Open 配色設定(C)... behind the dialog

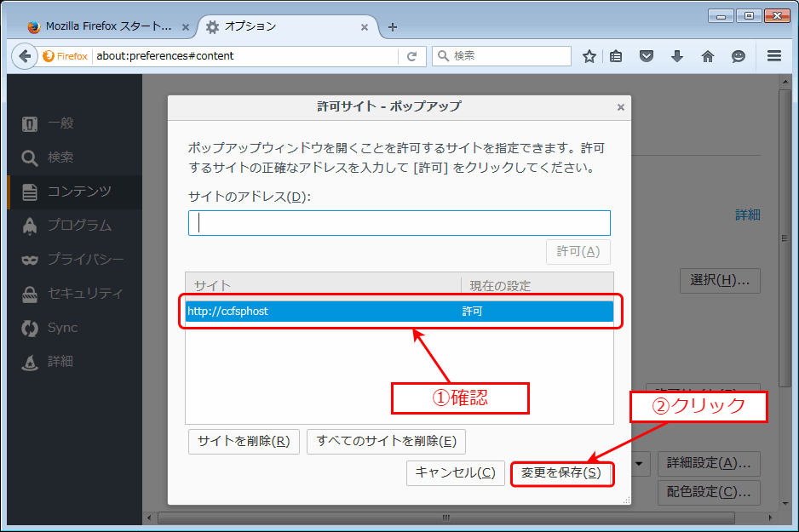tap(709, 492)
